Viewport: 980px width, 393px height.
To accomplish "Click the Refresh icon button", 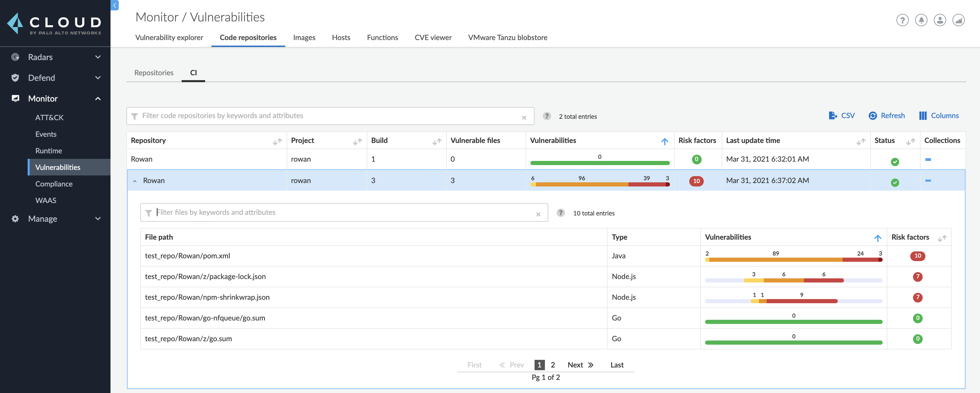I will point(873,116).
